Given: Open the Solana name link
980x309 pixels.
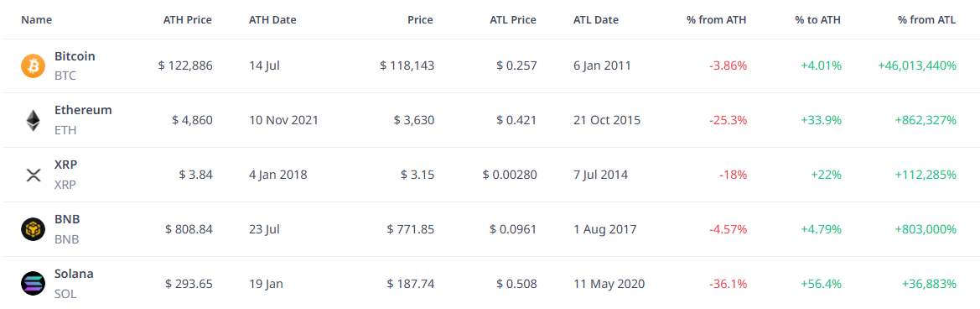Looking at the screenshot, I should pos(75,274).
